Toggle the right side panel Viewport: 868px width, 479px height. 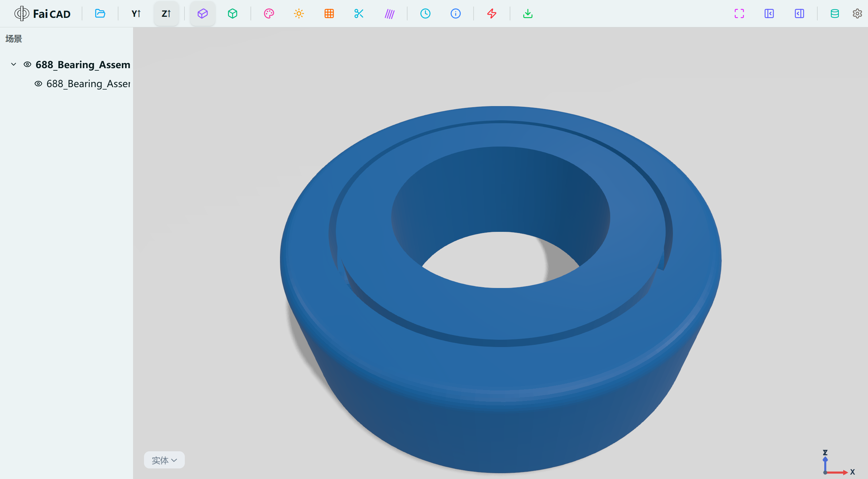(x=799, y=13)
